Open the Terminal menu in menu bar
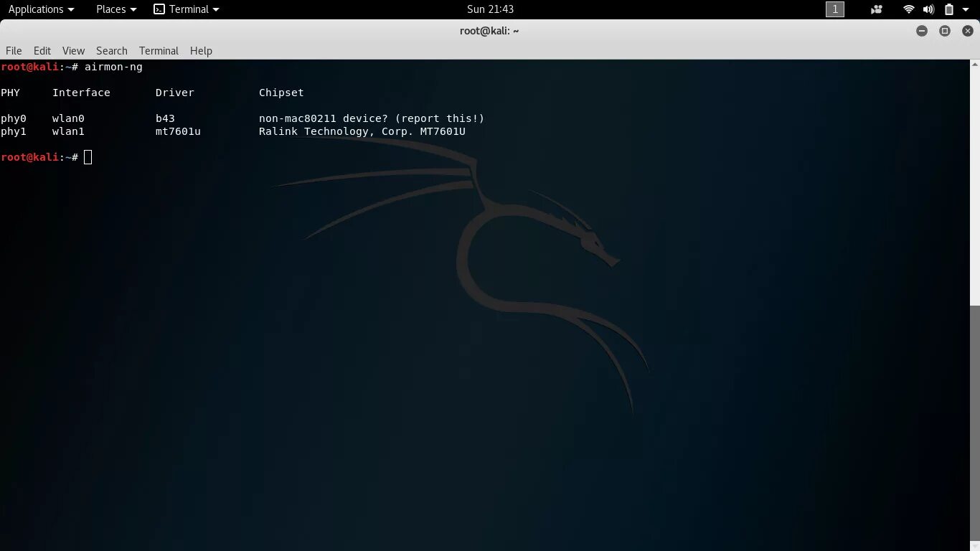This screenshot has height=551, width=980. click(x=159, y=51)
